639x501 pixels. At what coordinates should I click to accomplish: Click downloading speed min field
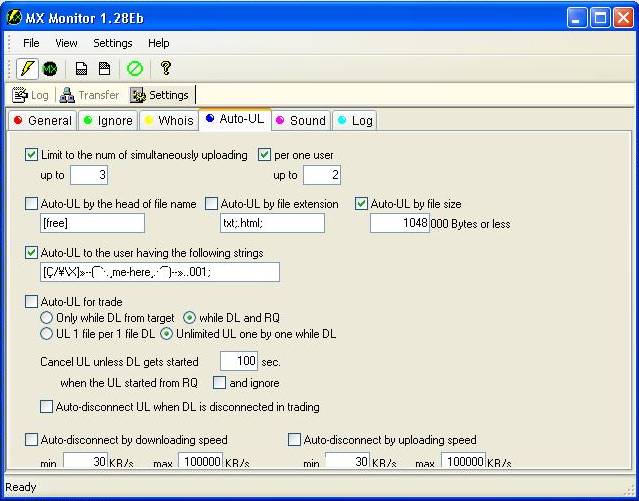(x=86, y=460)
